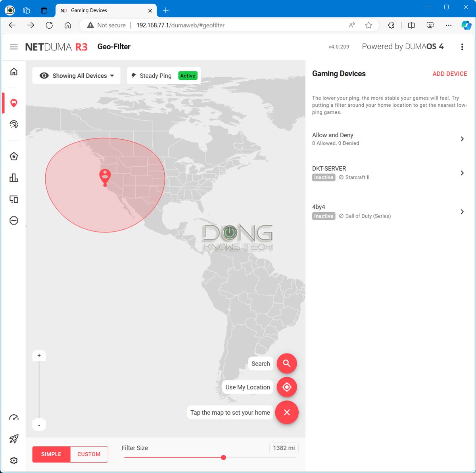The image size is (476, 473).
Task: Click the read aloud icon
Action: [x=352, y=25]
